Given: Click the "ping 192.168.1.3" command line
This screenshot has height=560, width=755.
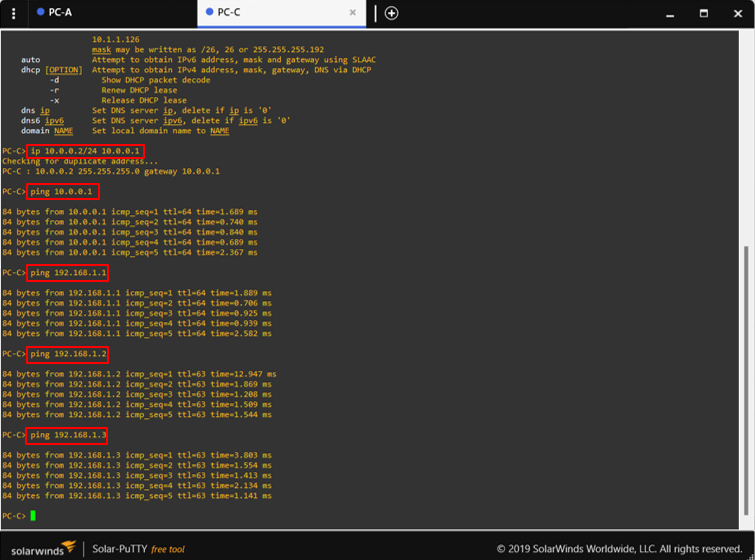Looking at the screenshot, I should [67, 435].
